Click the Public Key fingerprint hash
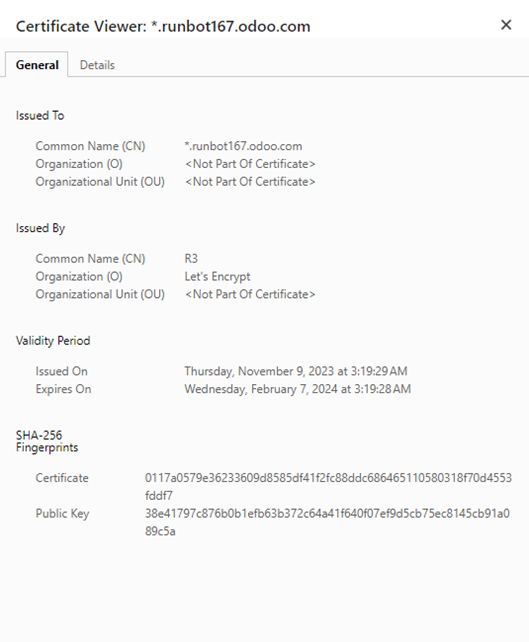529x642 pixels. point(327,522)
